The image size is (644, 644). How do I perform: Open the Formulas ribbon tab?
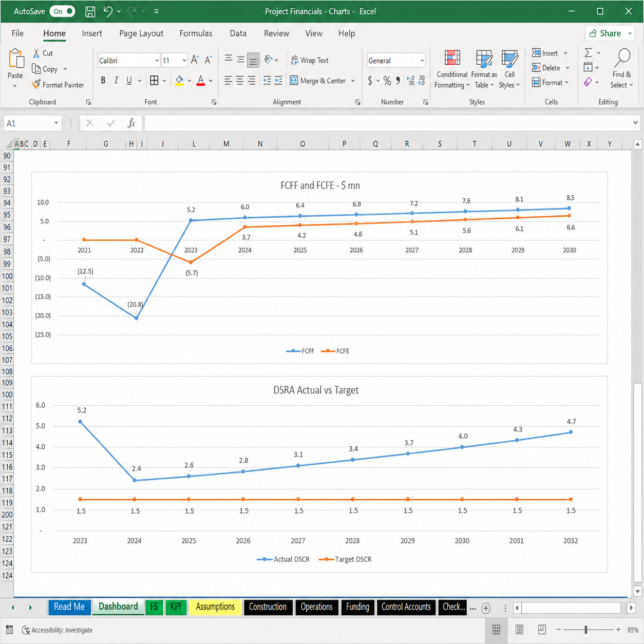pos(196,33)
